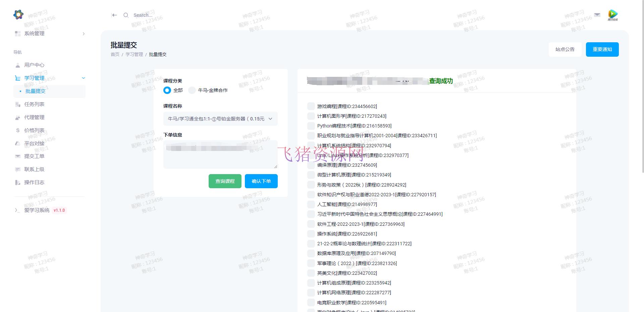Check the 人工智能 course checkbox

(x=311, y=204)
